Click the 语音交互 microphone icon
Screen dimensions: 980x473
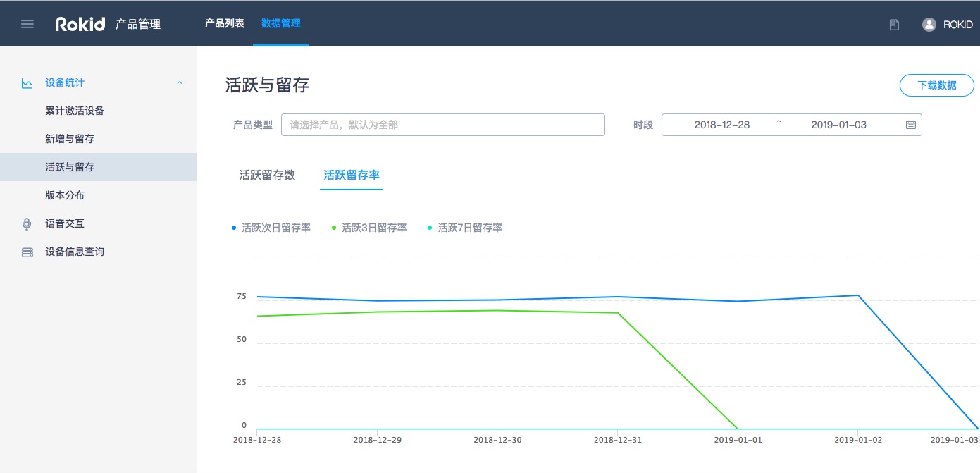pos(27,223)
